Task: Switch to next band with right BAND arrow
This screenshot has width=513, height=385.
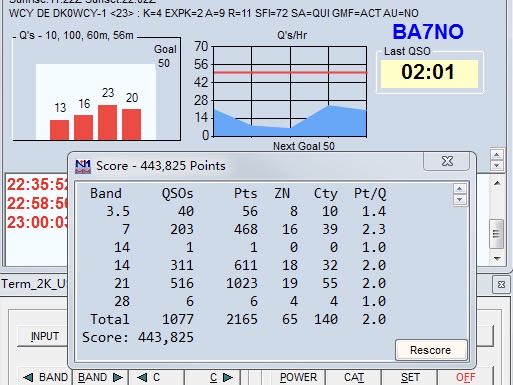Action: coord(100,377)
